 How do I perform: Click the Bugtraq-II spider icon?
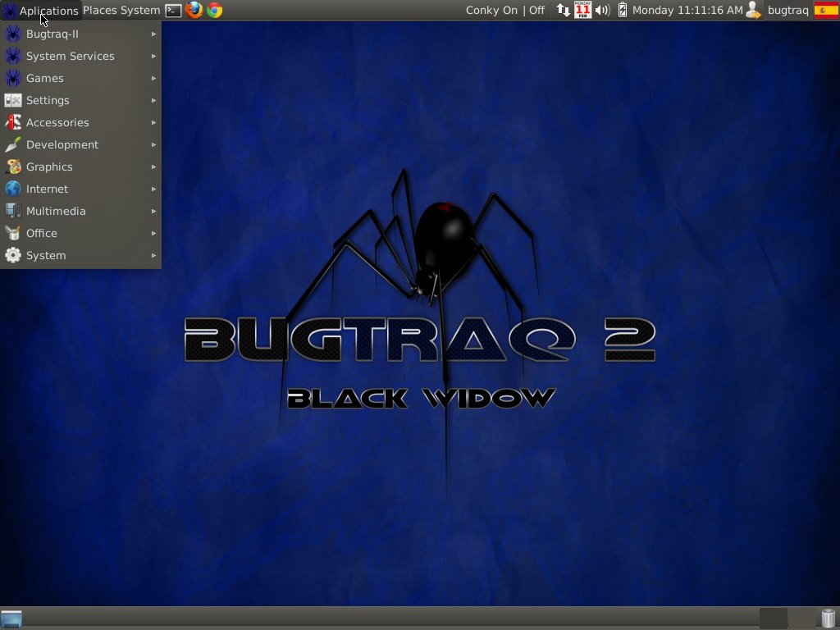[x=13, y=34]
